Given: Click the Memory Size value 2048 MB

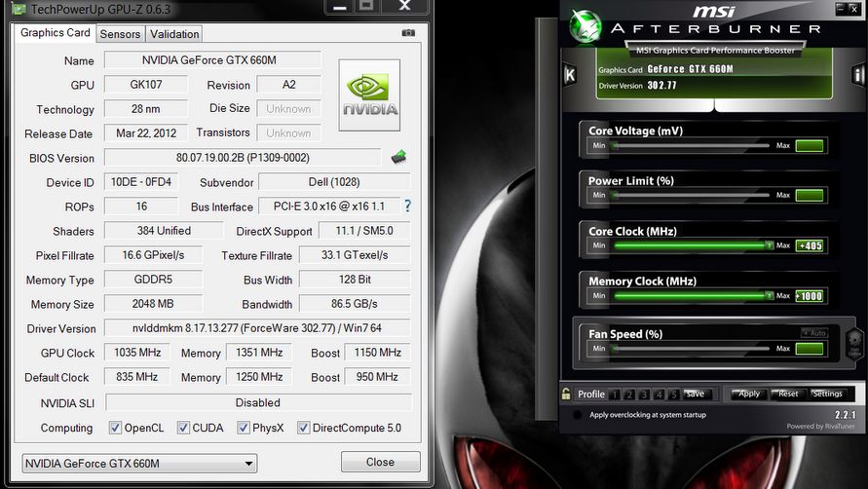Looking at the screenshot, I should 153,304.
